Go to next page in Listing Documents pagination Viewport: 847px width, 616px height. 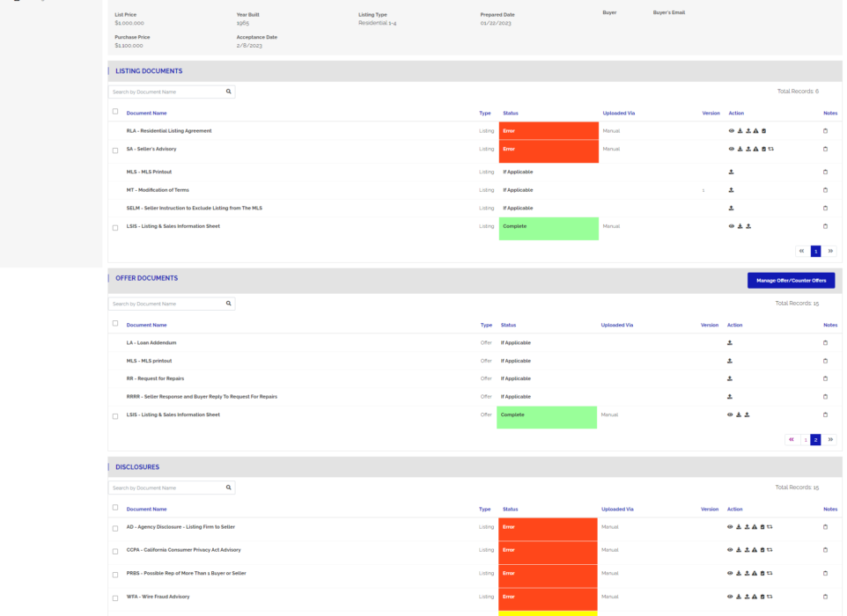[x=829, y=251]
